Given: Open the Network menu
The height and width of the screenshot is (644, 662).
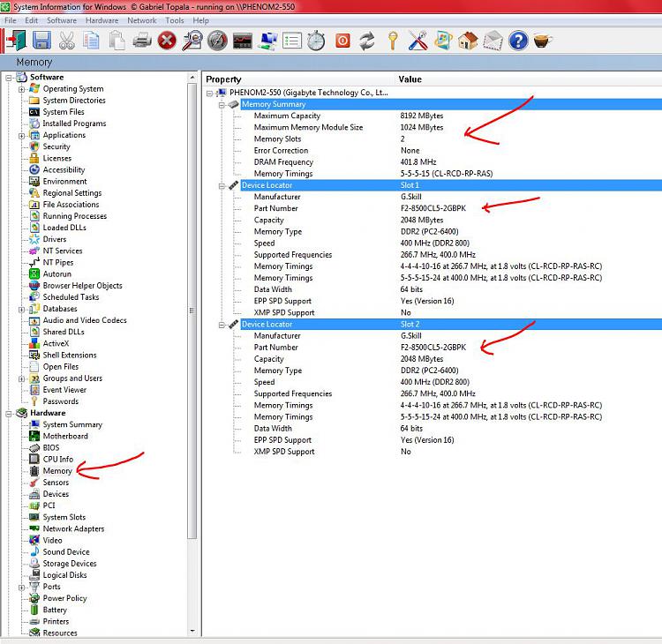Looking at the screenshot, I should tap(142, 20).
